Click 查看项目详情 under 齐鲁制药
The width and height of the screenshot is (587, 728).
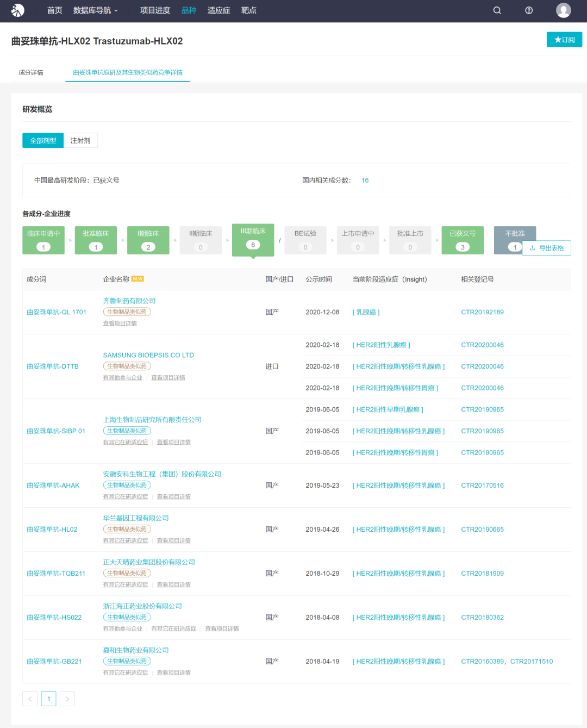[x=120, y=323]
